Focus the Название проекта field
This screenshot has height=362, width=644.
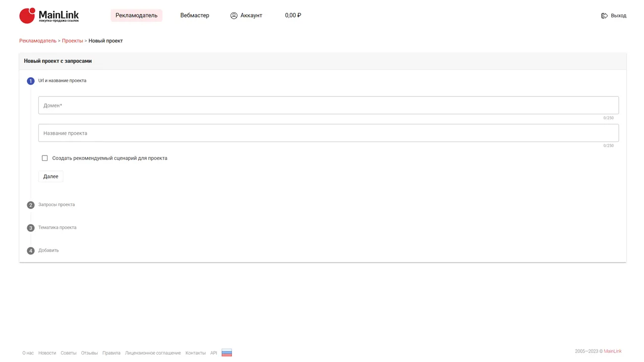tap(328, 133)
